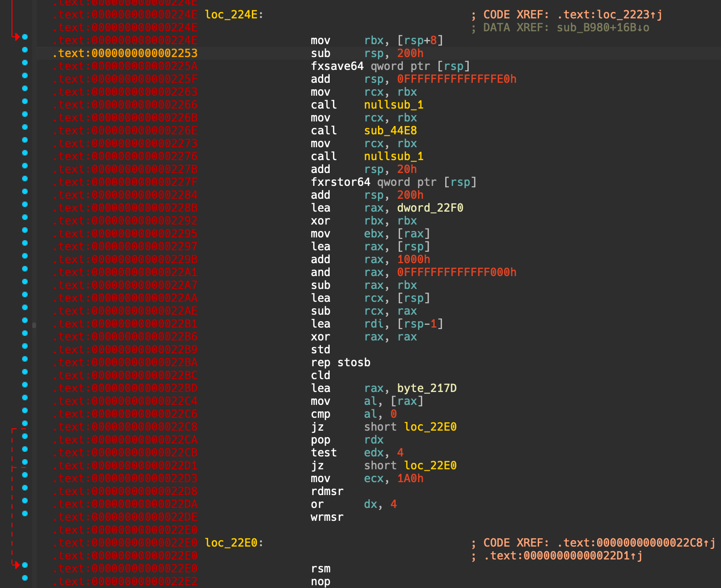
Task: Select operand 0FFFFFFFFFFFFFFE0h
Action: tap(457, 79)
